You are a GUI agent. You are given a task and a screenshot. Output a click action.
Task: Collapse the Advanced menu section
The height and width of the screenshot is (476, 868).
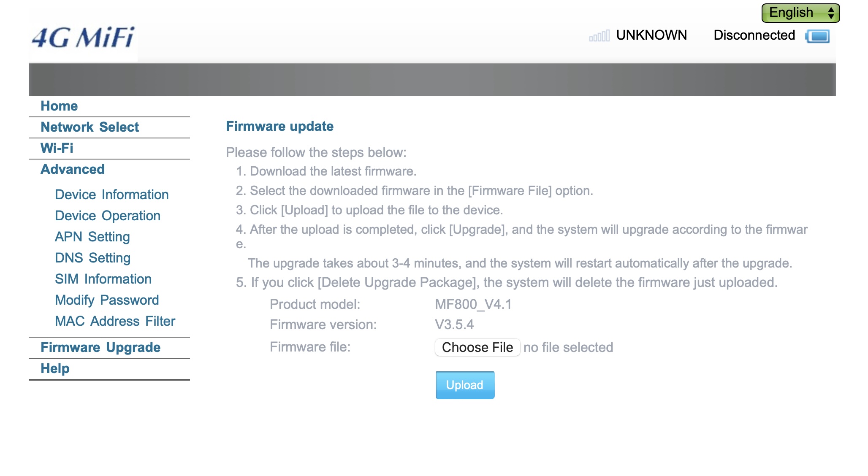click(x=73, y=169)
